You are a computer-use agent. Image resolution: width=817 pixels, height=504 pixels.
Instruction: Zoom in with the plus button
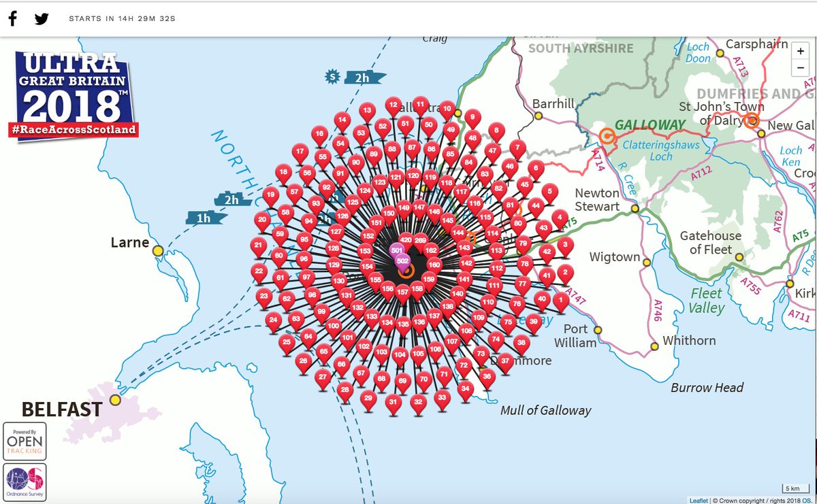pos(801,51)
